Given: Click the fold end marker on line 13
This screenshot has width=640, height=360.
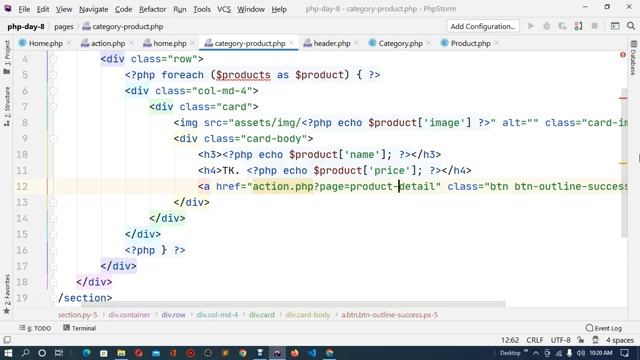Looking at the screenshot, I should pyautogui.click(x=53, y=202).
